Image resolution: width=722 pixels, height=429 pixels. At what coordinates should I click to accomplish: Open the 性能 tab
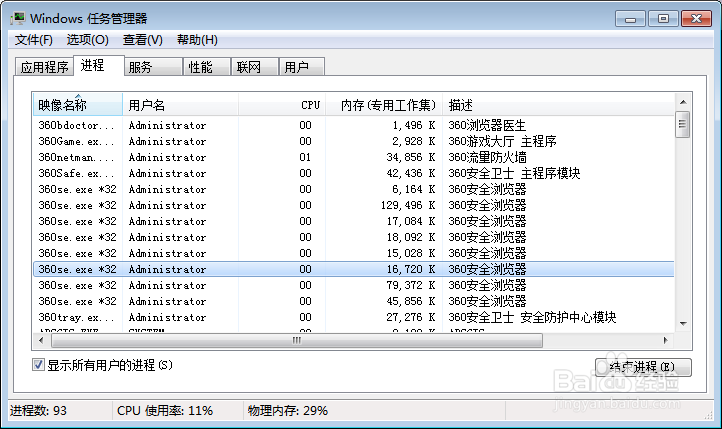[206, 67]
